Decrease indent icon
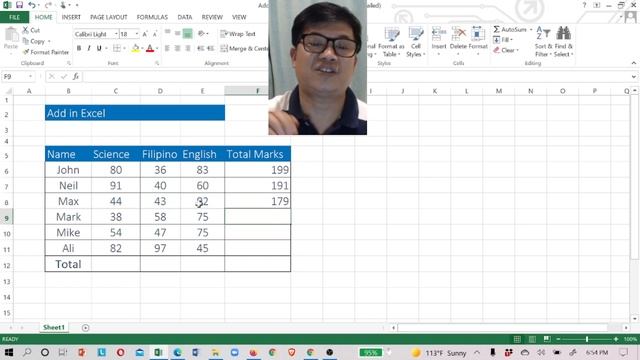 200,49
